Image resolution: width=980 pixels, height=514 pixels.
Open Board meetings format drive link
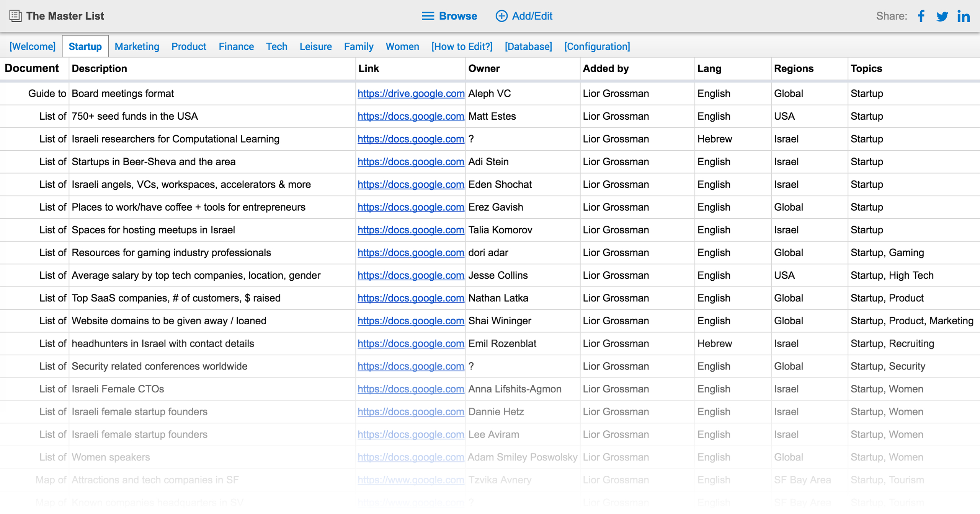pos(411,94)
